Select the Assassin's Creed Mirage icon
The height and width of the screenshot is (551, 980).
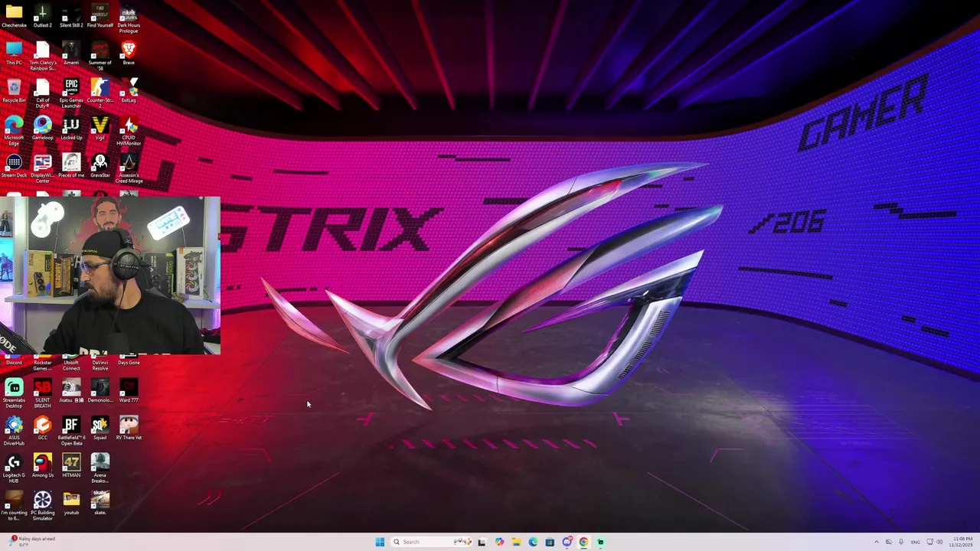129,168
